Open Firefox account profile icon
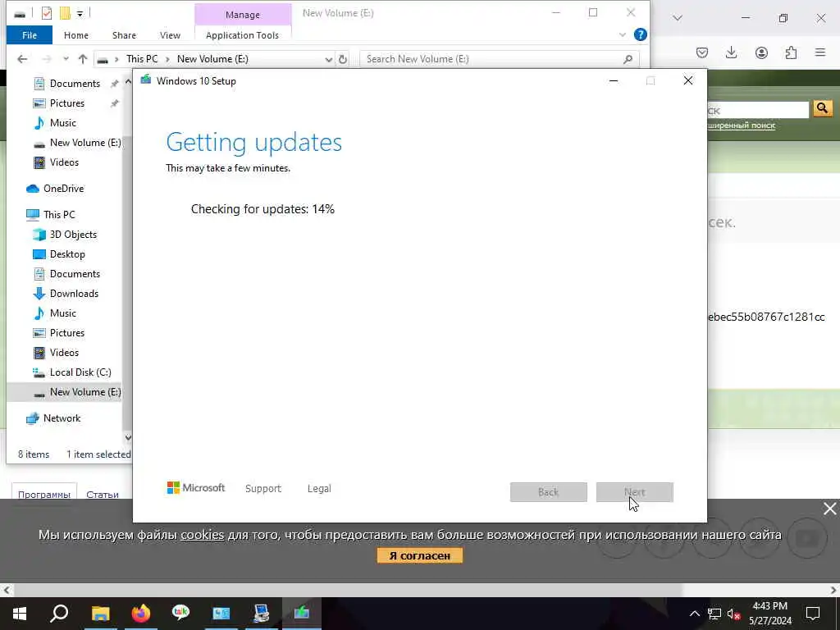The width and height of the screenshot is (840, 630). (761, 52)
